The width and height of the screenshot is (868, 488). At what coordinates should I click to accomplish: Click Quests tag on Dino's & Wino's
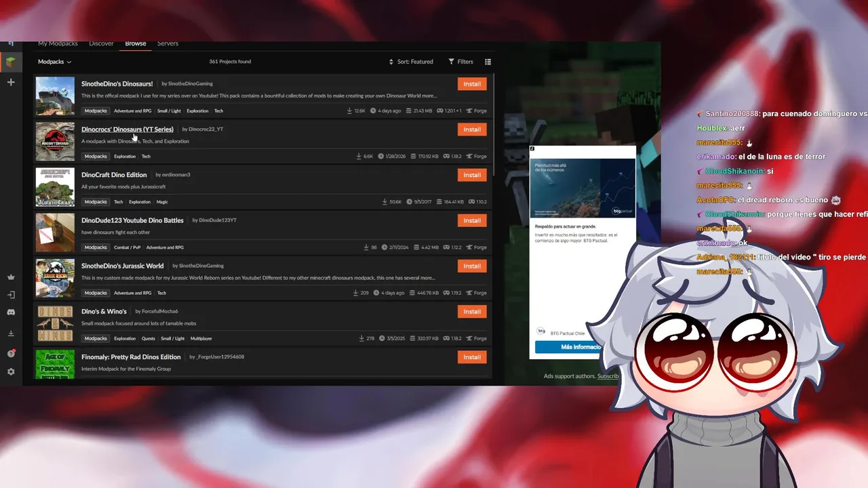click(149, 338)
